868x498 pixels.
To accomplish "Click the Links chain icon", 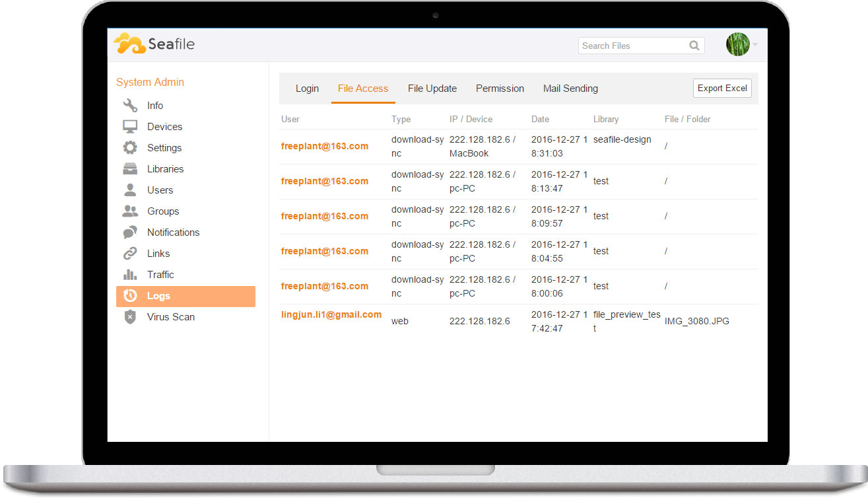I will coord(130,254).
